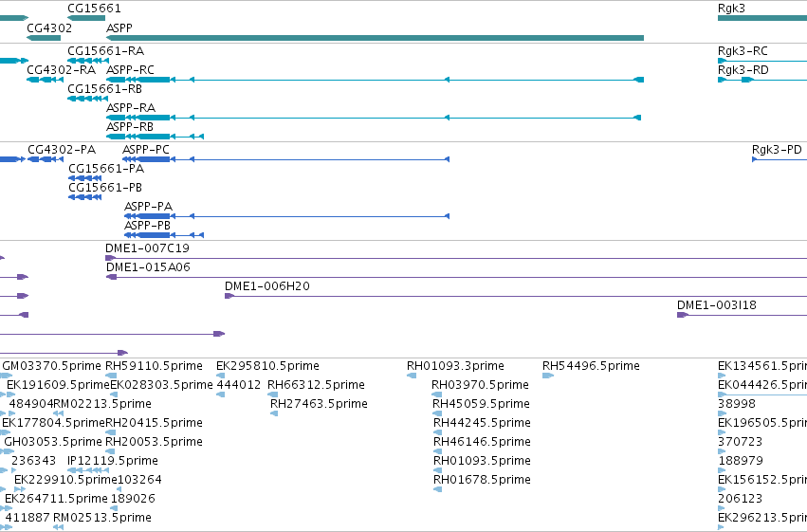Select the RH01093.3prime EST
807x532 pixels.
[455, 366]
